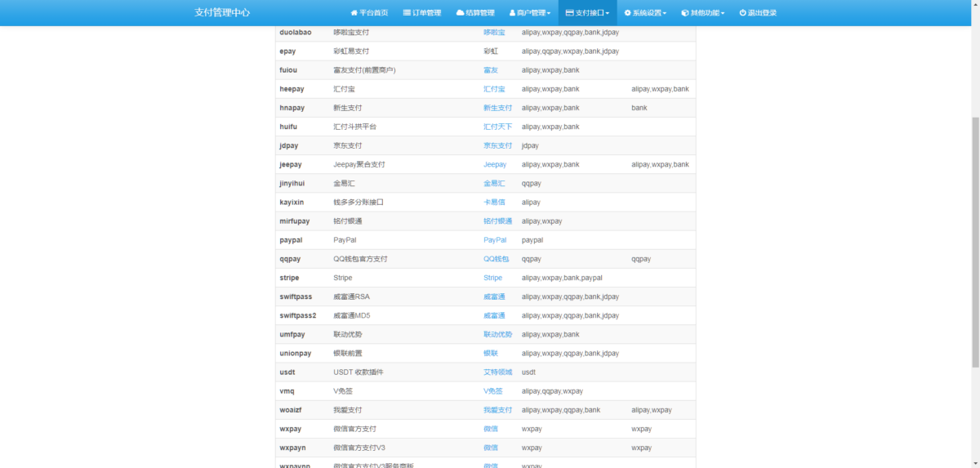
Task: Click the page vertical scrollbar thumb
Action: coord(975,243)
